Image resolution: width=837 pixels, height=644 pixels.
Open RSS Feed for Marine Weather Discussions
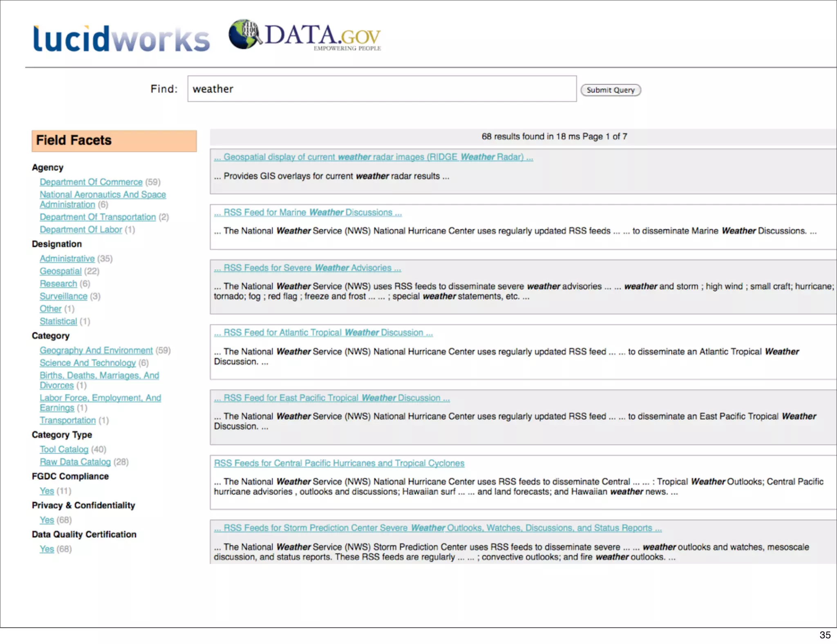point(308,212)
